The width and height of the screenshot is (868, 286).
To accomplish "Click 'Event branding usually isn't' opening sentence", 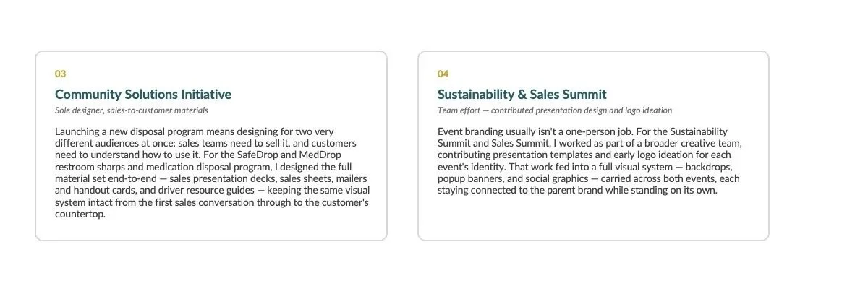I will (499, 131).
